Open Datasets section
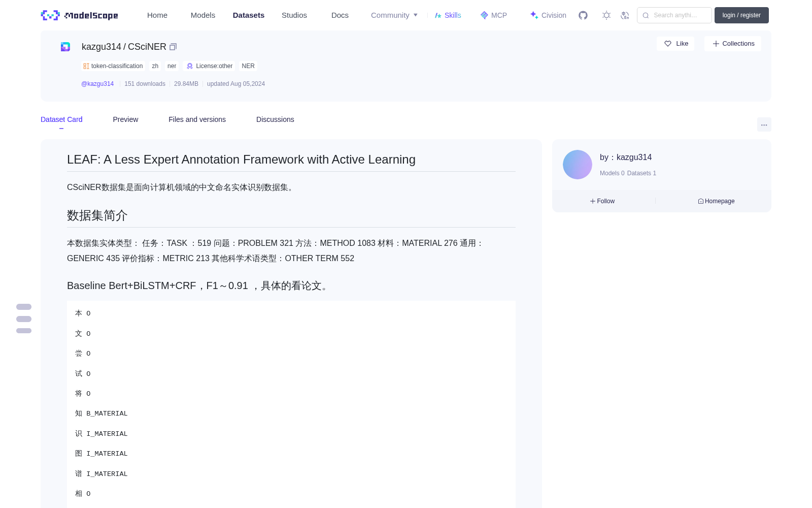The height and width of the screenshot is (508, 812). pos(249,15)
